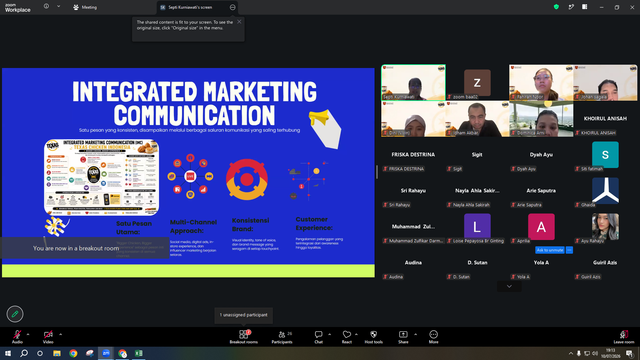Open more options button beside Ask to unmute

[569, 250]
